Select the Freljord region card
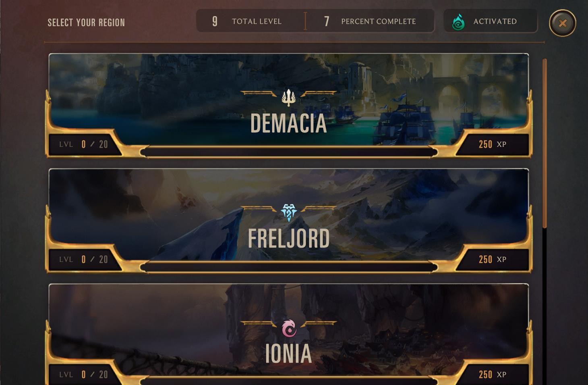 288,220
